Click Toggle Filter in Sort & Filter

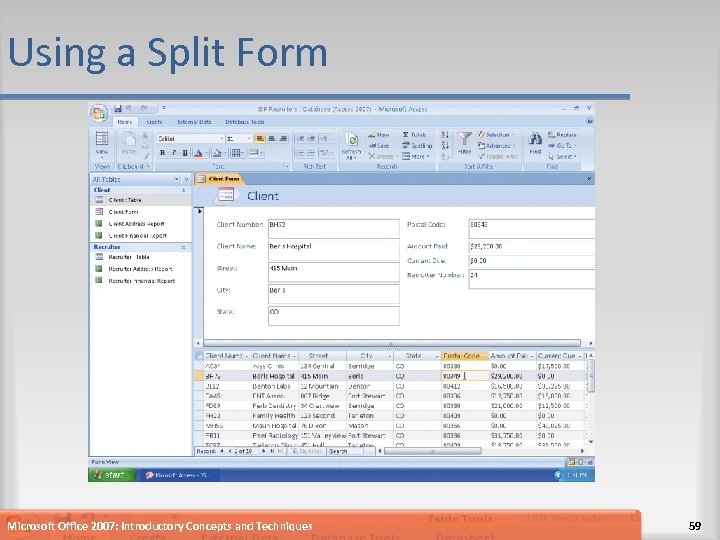497,157
